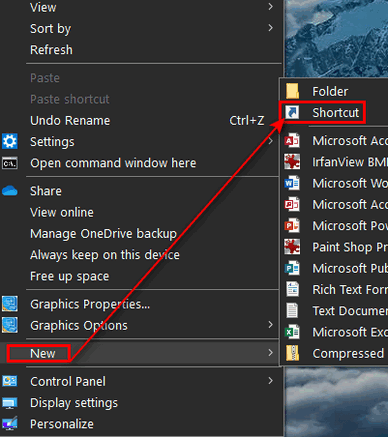388x437 pixels.
Task: Click the Settings gear icon
Action: (10, 142)
